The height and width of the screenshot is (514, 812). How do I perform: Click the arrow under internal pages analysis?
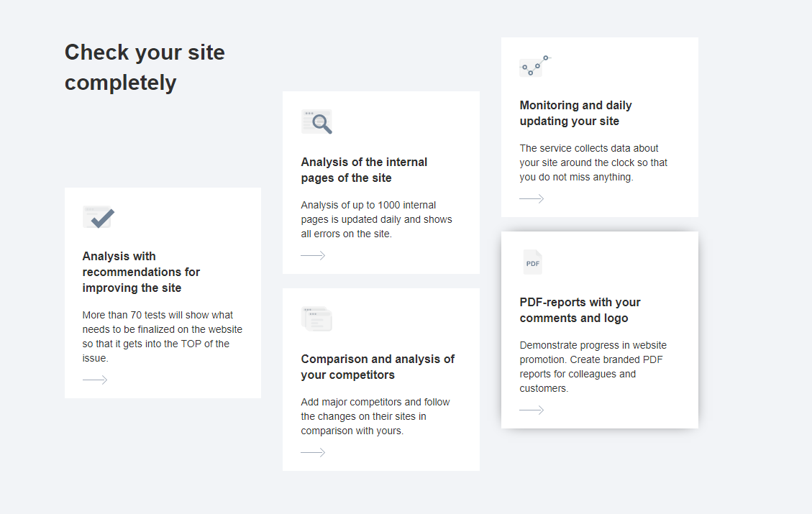[313, 255]
